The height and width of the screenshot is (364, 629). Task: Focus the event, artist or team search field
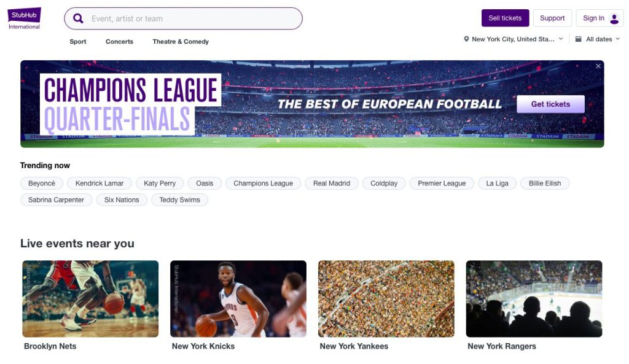[183, 18]
